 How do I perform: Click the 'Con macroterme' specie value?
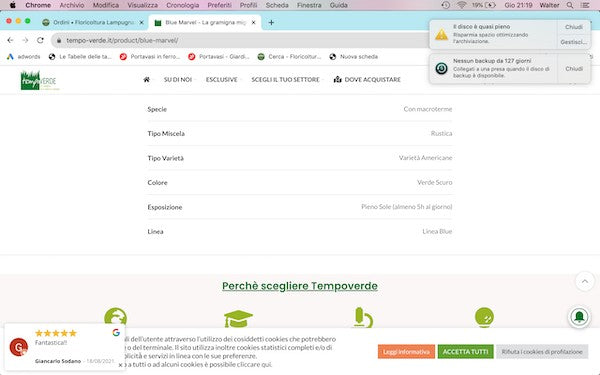428,109
